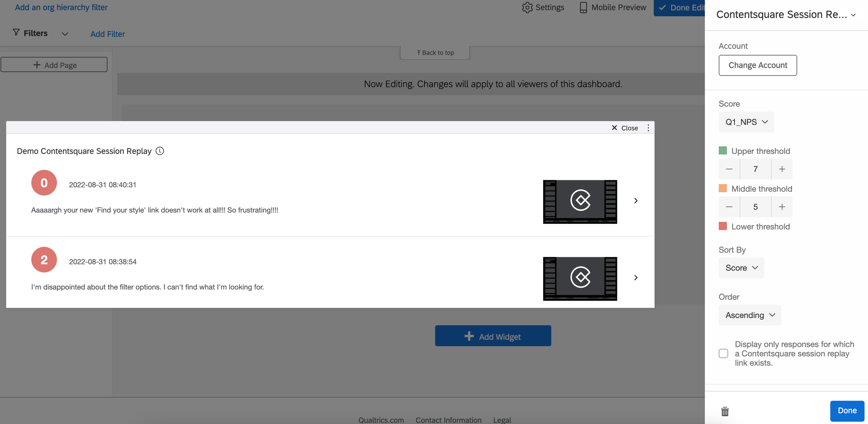Decrease the Middle threshold with minus

pos(729,207)
